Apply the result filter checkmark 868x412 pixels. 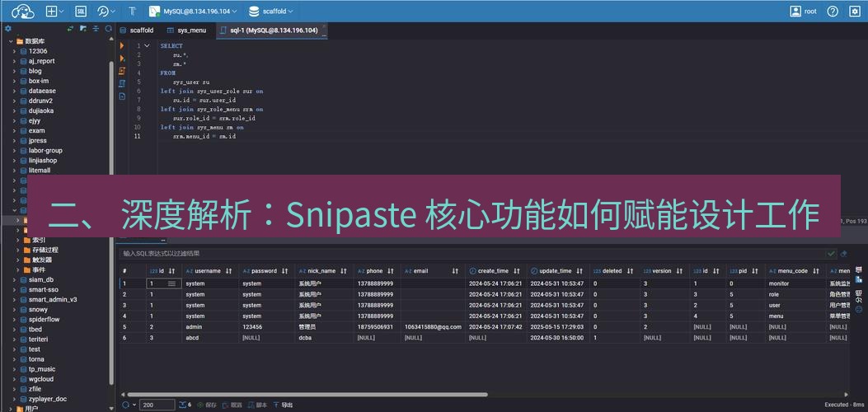click(x=831, y=253)
